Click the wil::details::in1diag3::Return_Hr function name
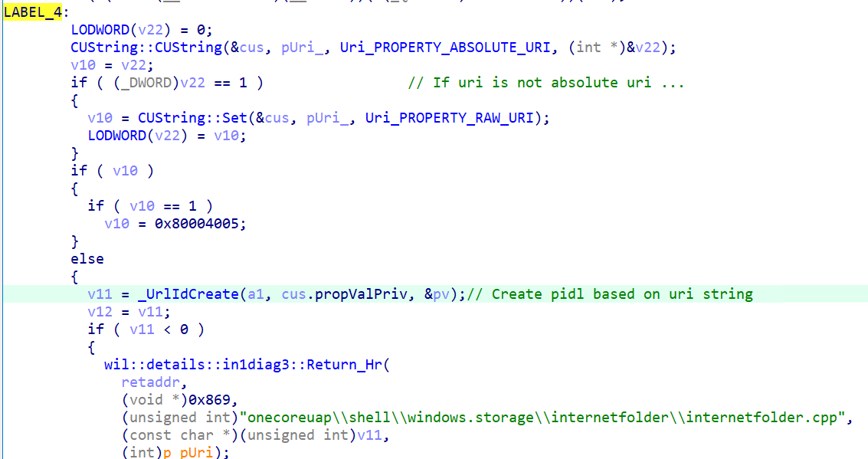868x459 pixels. 247,364
